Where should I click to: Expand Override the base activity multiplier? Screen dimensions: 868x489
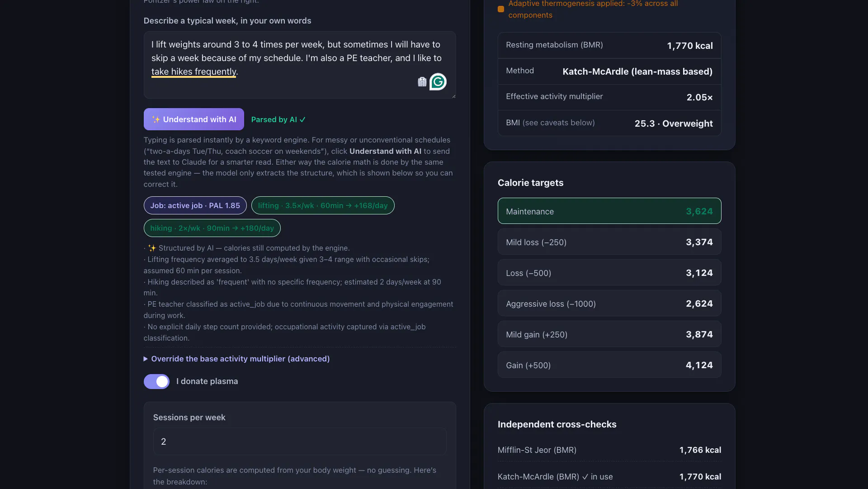click(236, 359)
